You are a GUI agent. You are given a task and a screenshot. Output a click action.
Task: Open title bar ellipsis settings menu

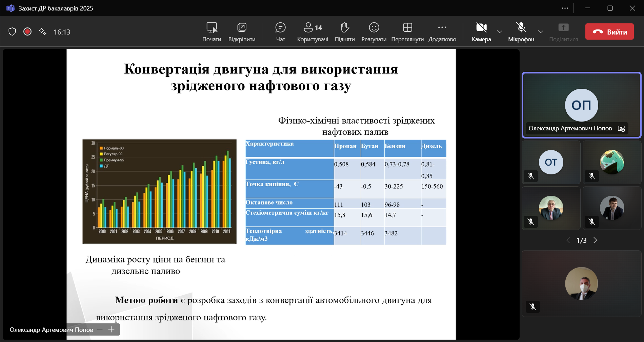pos(565,8)
